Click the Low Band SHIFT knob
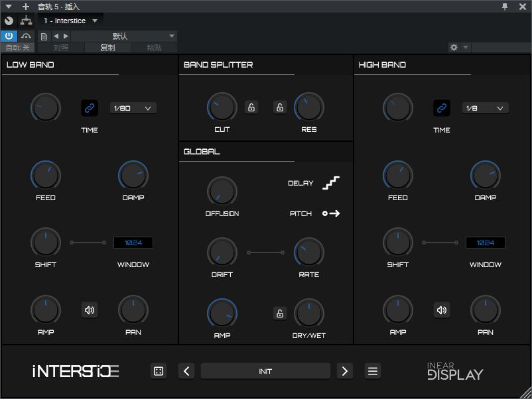532x399 pixels. [x=46, y=243]
